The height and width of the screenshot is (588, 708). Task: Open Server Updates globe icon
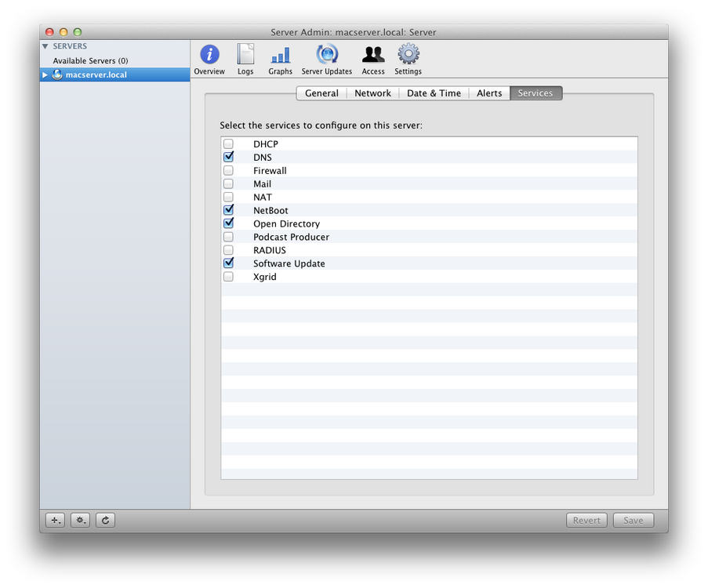coord(327,54)
